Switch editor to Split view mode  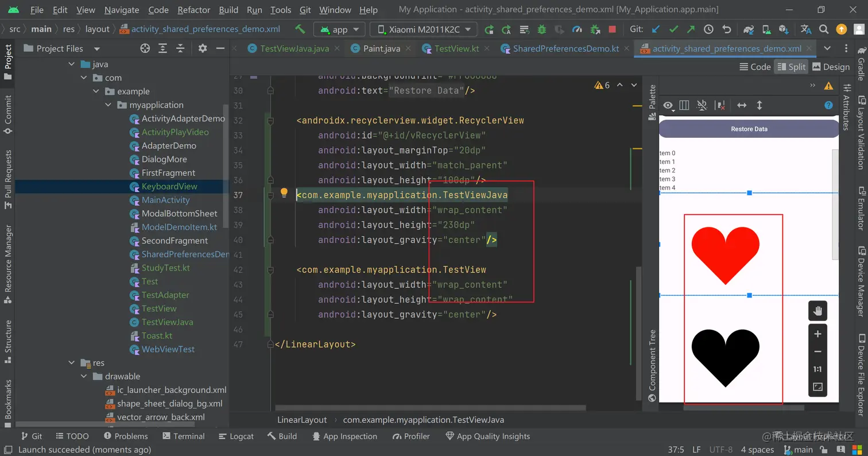pyautogui.click(x=790, y=67)
